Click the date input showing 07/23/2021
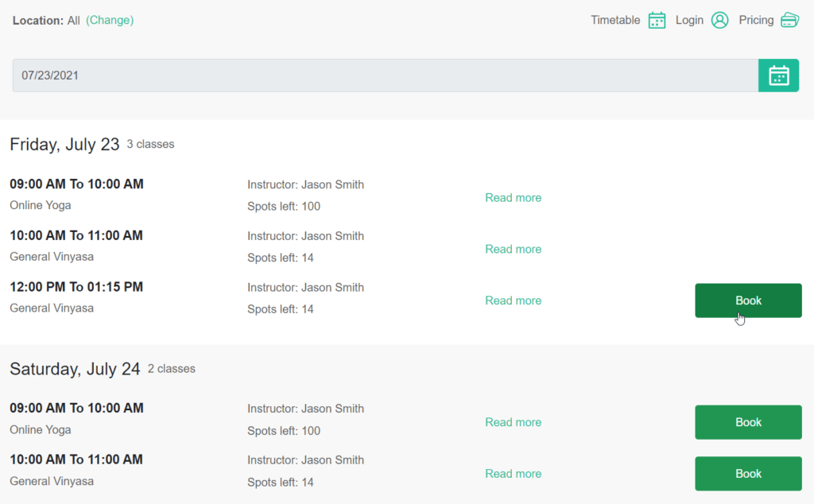The width and height of the screenshot is (814, 504). (x=318, y=75)
